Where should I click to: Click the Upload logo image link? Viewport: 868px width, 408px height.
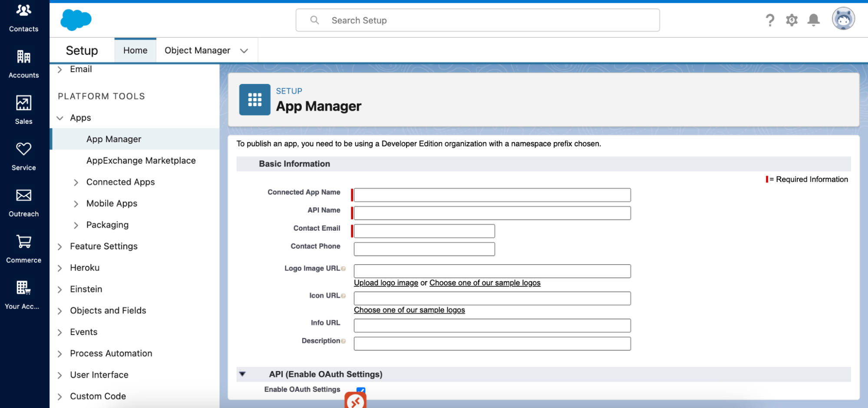pos(386,282)
